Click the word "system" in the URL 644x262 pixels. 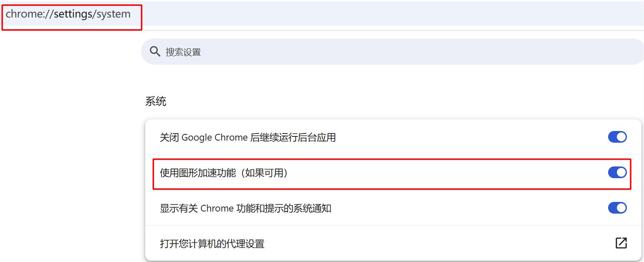pos(113,14)
